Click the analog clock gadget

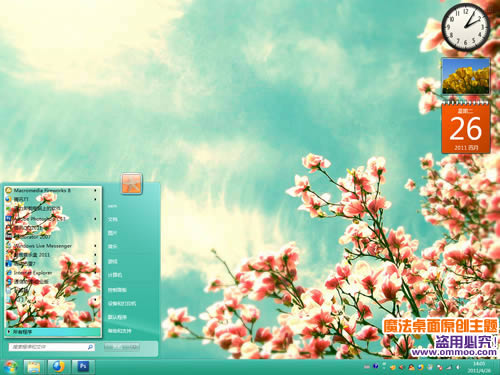pos(466,27)
